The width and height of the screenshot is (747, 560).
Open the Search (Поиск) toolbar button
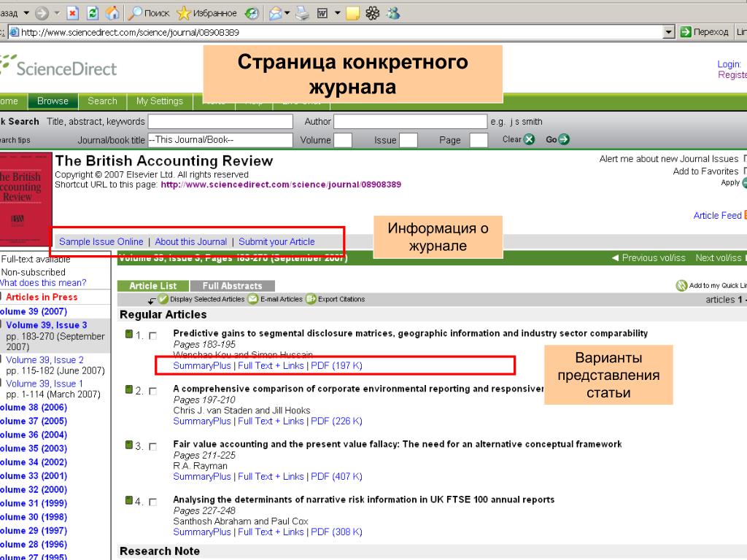[150, 13]
